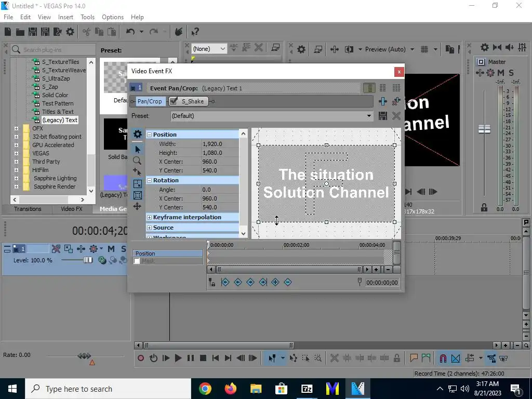Click the Create Keyframe plus diamond button
The image size is (532, 399).
click(x=275, y=282)
